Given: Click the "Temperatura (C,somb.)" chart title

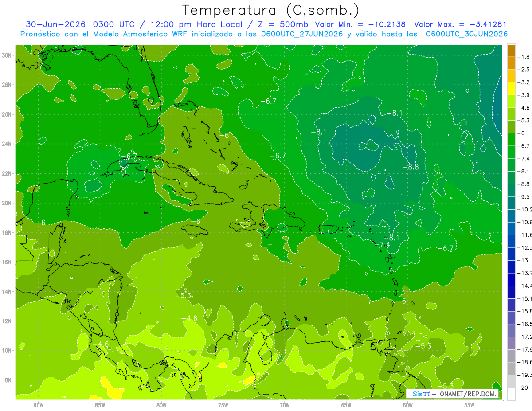Looking at the screenshot, I should pyautogui.click(x=271, y=10).
